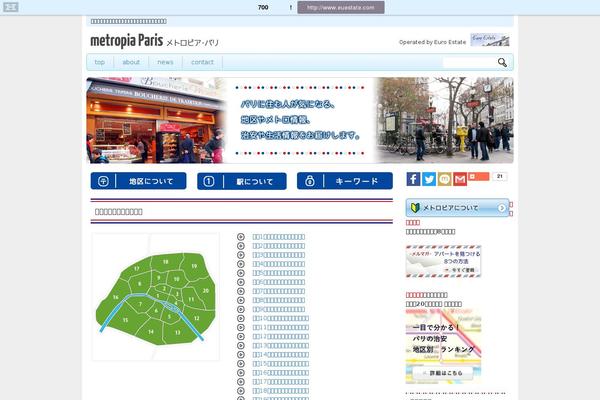Open the 'about' navigation item

(x=131, y=62)
